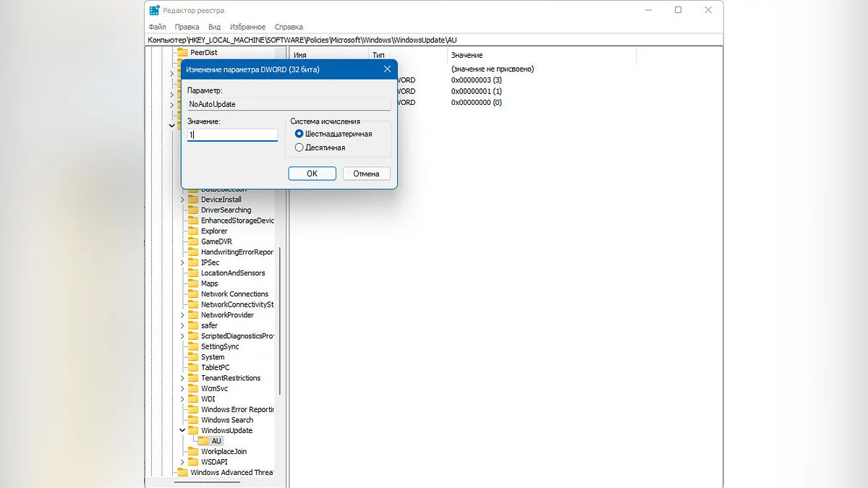The width and height of the screenshot is (868, 488).
Task: Click the WindowsUpdate folder icon
Action: tap(193, 430)
